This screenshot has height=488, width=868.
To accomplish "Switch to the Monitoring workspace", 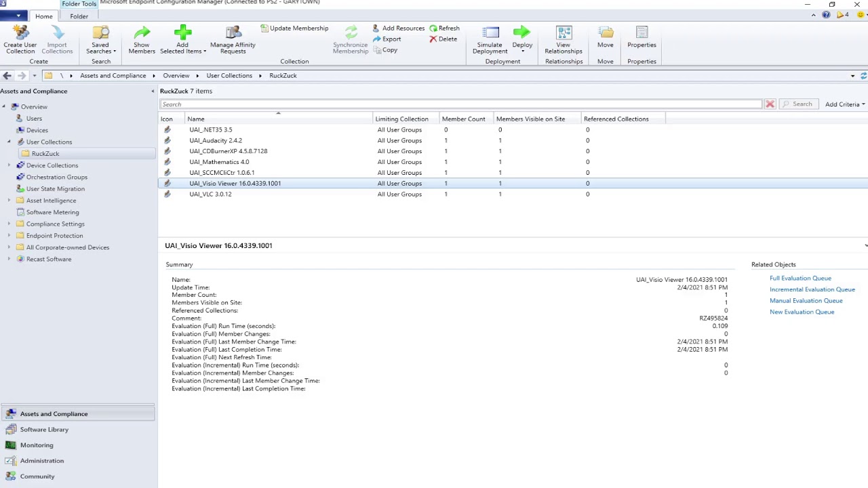I will (x=77, y=445).
